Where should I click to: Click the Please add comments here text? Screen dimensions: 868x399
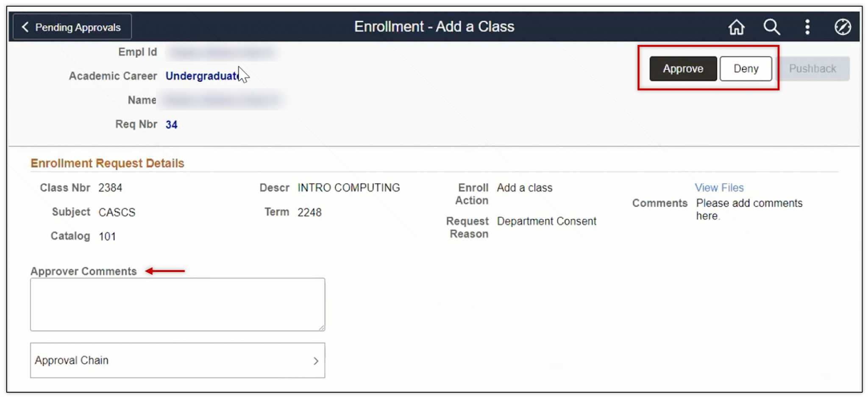[749, 209]
